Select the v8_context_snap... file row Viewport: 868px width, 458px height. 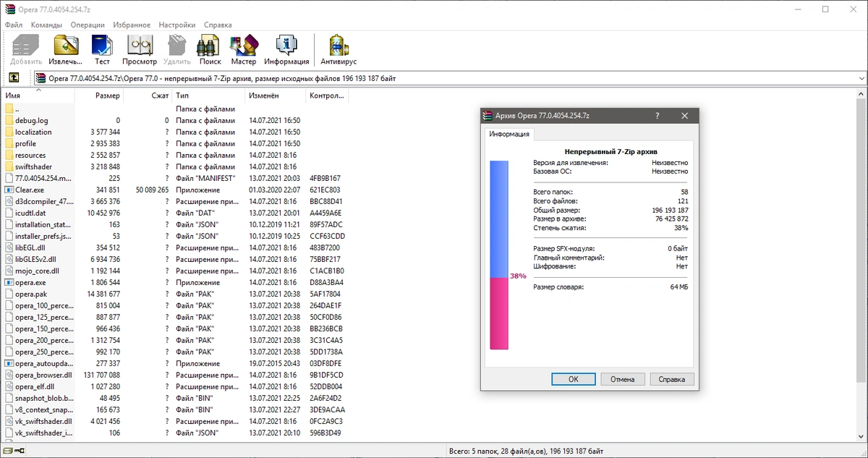click(x=174, y=410)
